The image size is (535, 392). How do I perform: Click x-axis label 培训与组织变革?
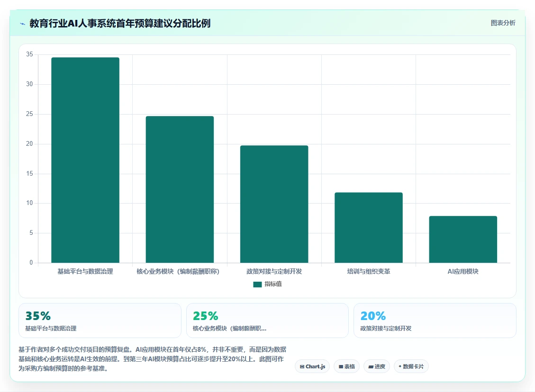click(x=369, y=271)
